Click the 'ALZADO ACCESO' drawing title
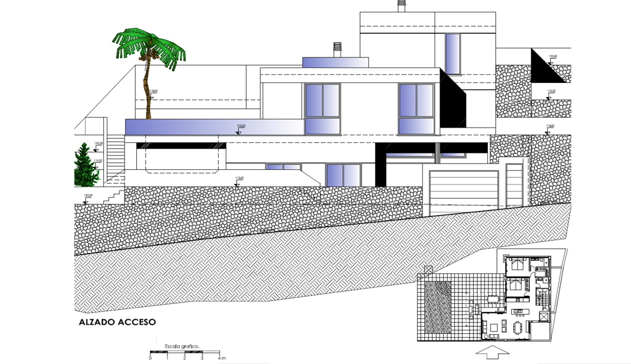 117,322
